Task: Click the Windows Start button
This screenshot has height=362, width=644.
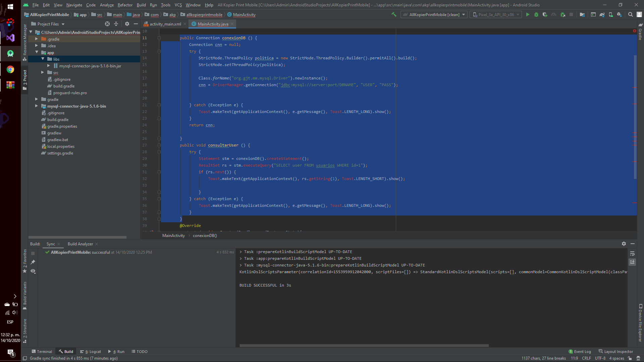Action: click(x=10, y=6)
